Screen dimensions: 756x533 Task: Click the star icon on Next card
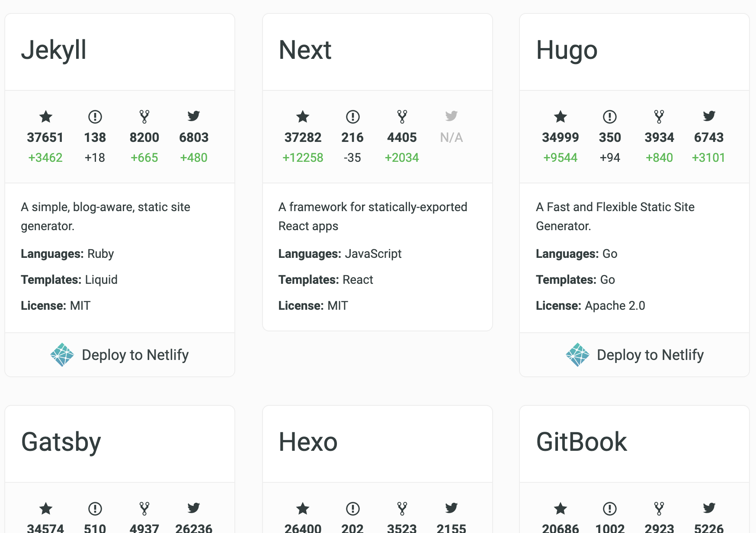click(x=303, y=116)
